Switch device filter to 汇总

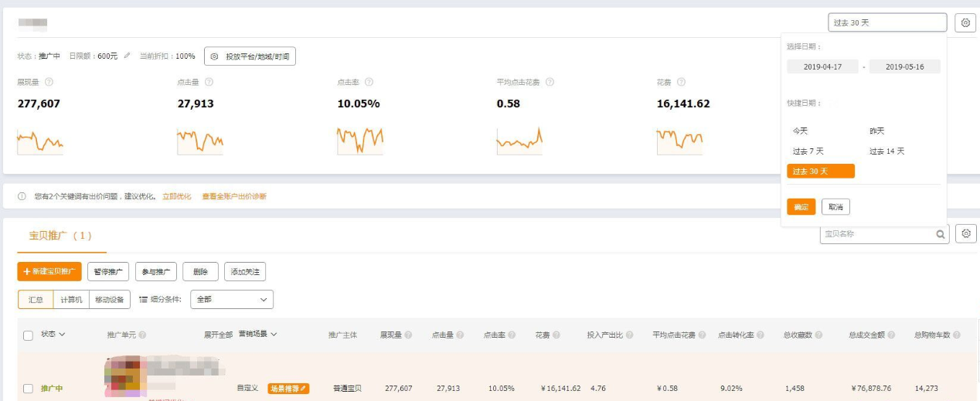pyautogui.click(x=36, y=299)
